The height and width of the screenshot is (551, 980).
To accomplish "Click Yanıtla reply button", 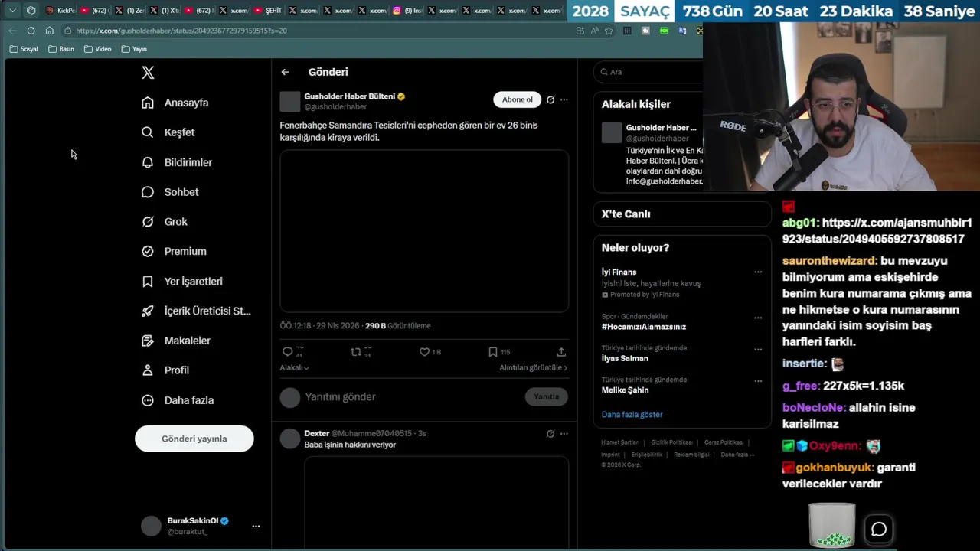I will coord(547,396).
